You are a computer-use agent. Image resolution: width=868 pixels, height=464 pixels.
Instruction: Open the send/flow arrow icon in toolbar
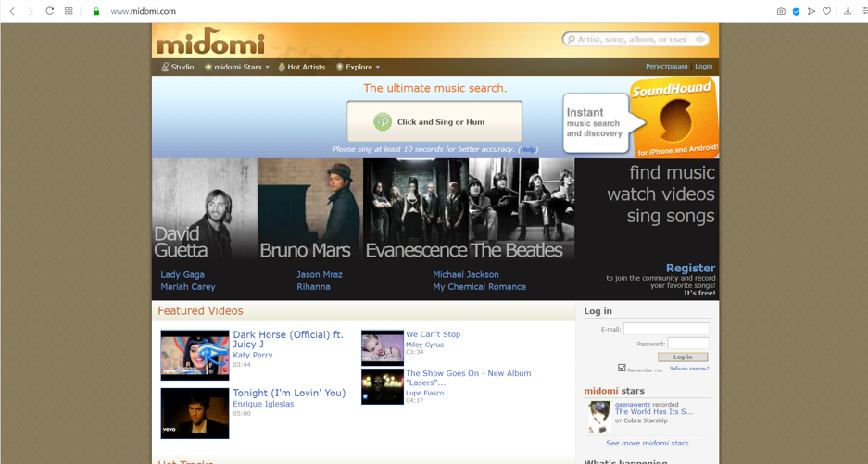[x=811, y=11]
